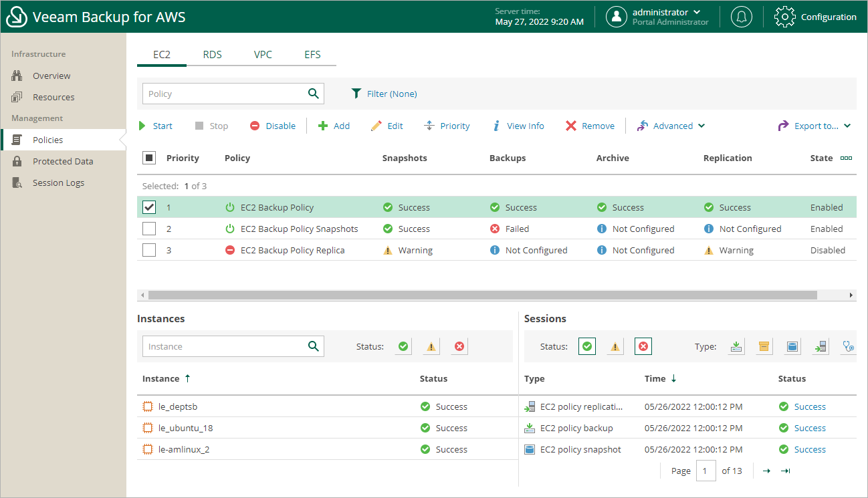This screenshot has width=868, height=498.
Task: Filter sessions by archive session type
Action: 764,346
